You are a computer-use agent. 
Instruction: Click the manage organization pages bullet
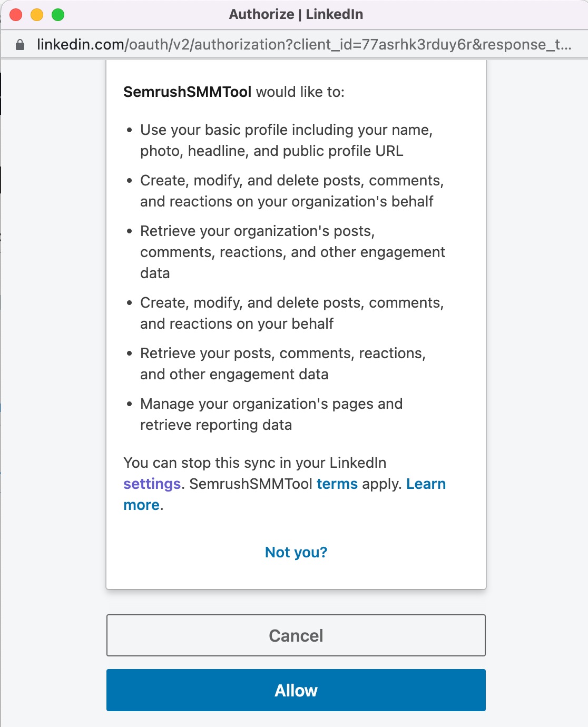[x=271, y=414]
